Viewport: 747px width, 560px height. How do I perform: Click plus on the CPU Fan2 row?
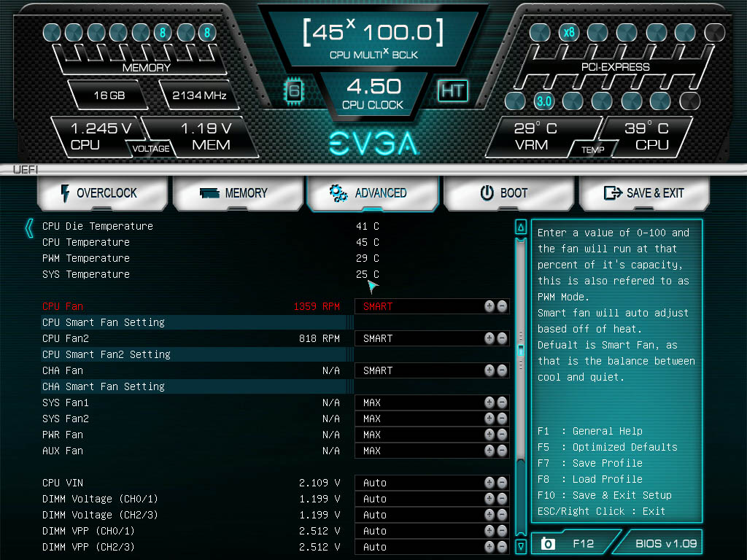coord(489,338)
